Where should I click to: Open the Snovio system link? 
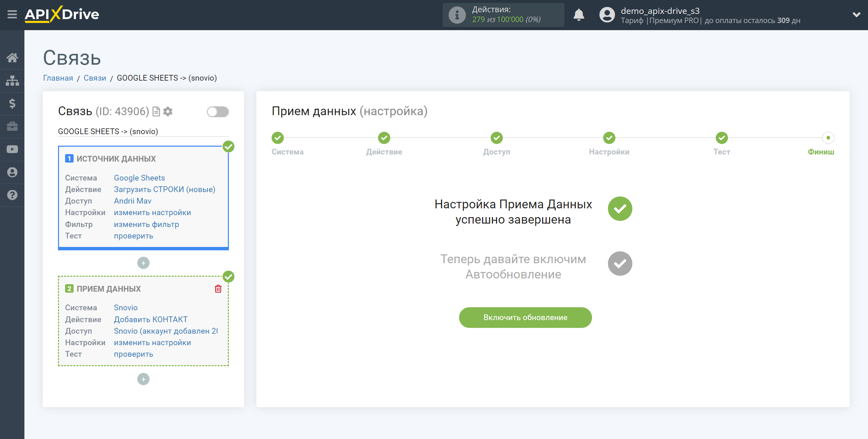pos(126,308)
